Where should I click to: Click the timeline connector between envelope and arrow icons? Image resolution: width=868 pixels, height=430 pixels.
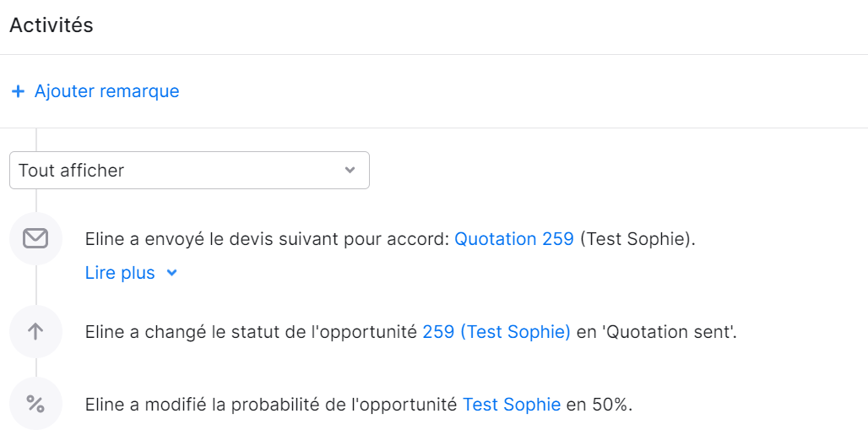(x=36, y=286)
